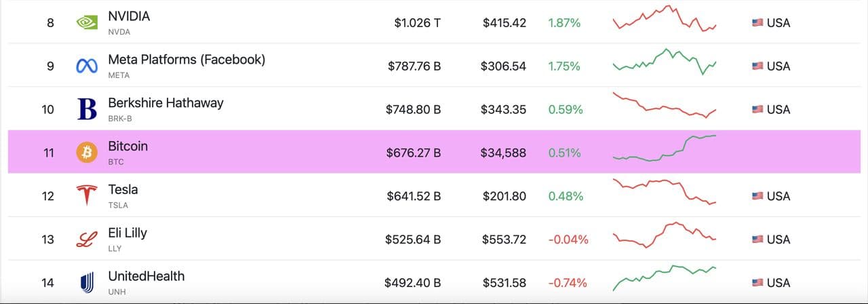The width and height of the screenshot is (868, 304).
Task: Click the NVIDIA logo icon
Action: click(86, 22)
